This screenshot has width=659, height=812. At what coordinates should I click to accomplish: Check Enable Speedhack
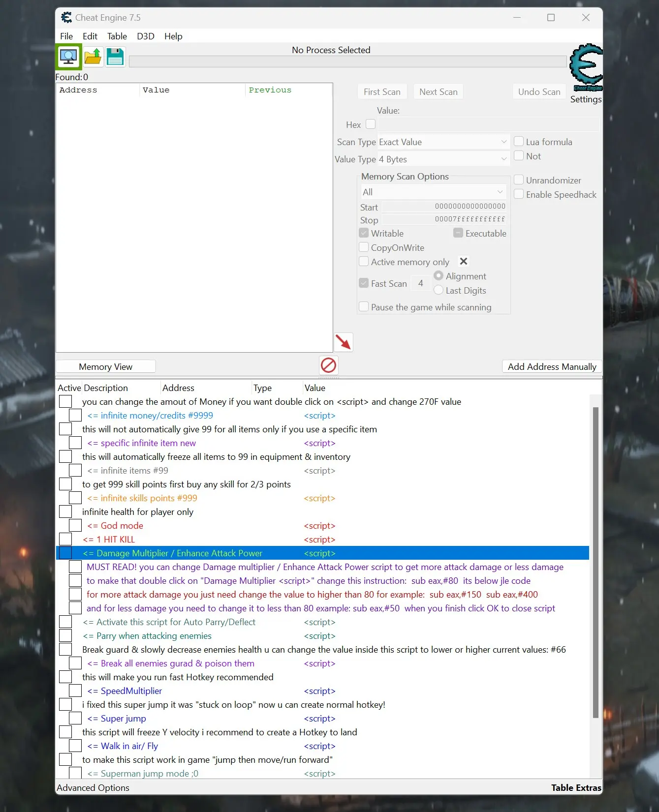point(518,194)
